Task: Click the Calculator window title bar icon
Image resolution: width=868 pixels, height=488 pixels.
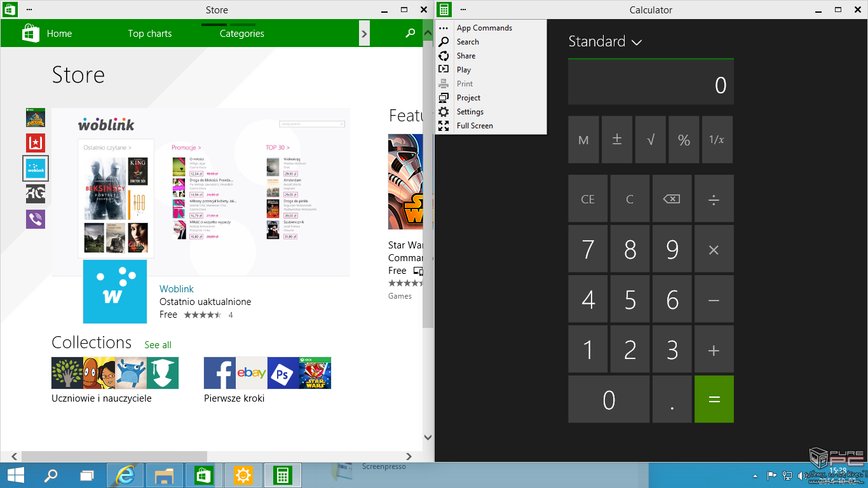Action: pyautogui.click(x=444, y=10)
